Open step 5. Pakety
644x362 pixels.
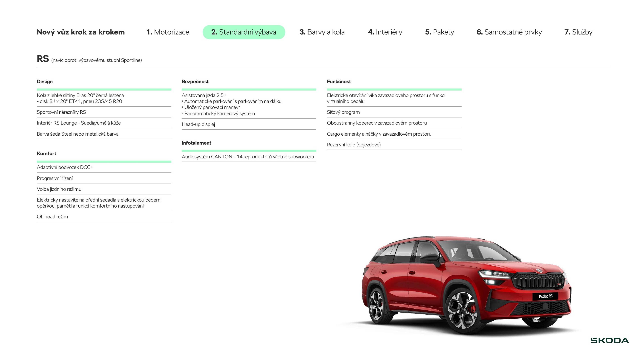point(440,32)
